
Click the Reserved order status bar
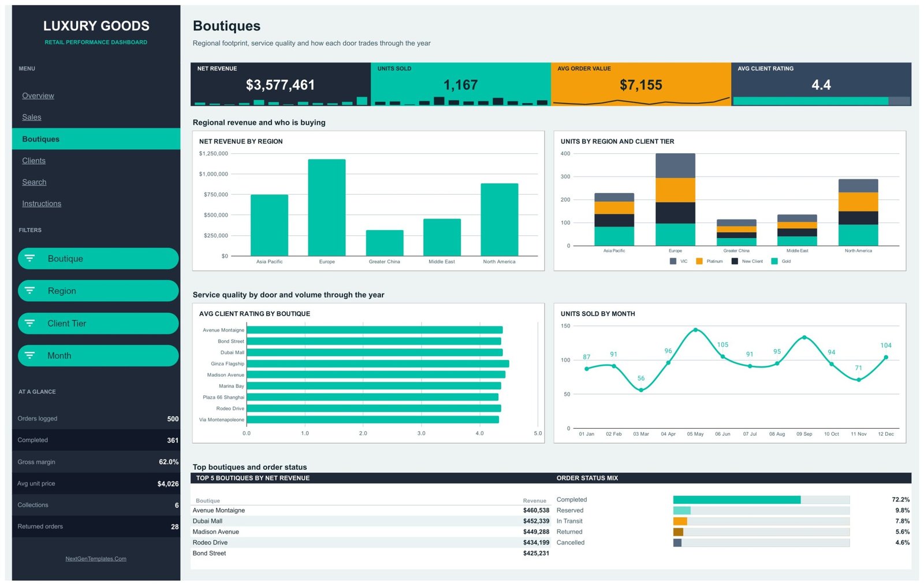[x=681, y=510]
